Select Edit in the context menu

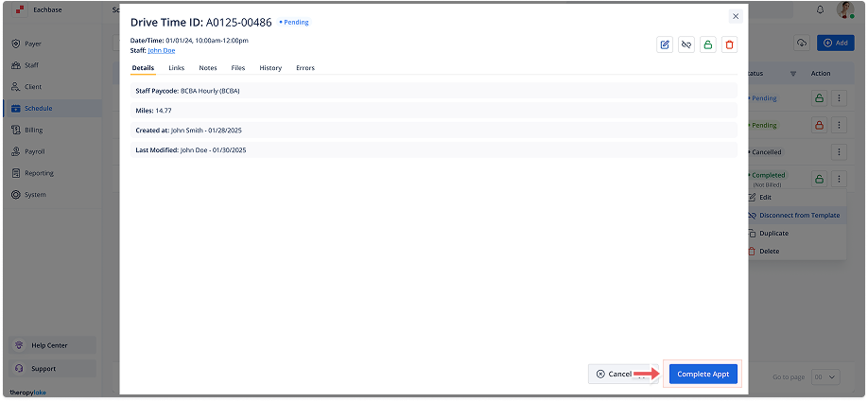797,197
